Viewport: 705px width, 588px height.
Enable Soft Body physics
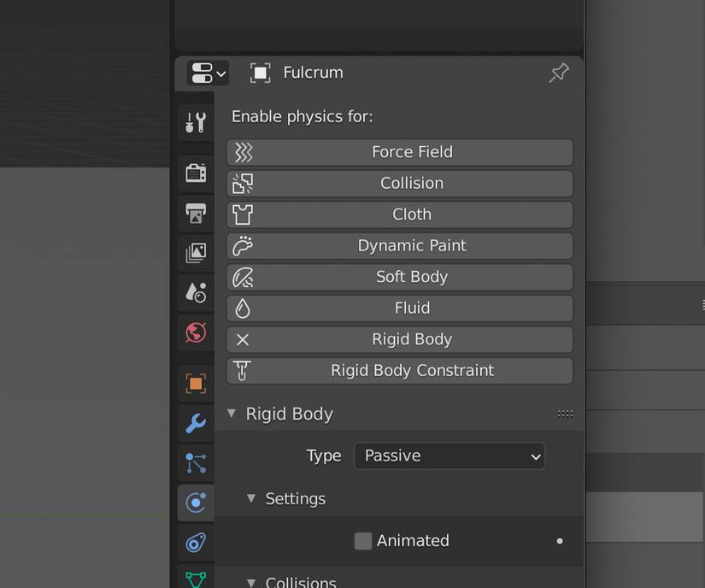click(x=400, y=277)
